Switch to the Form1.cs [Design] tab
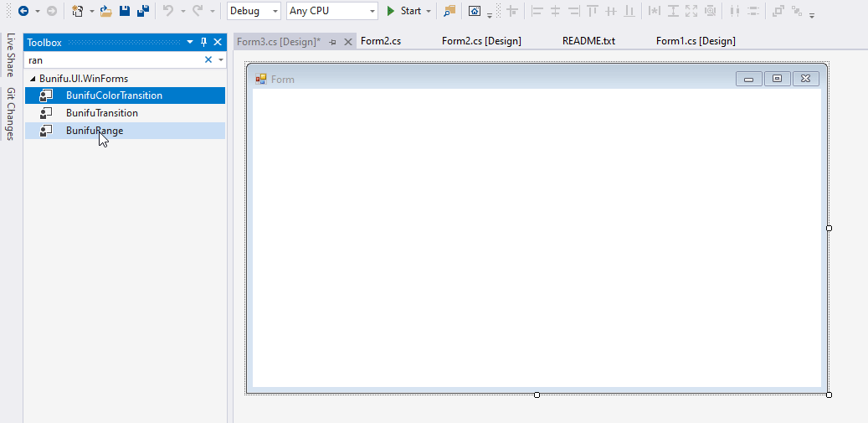Screen dimensions: 868x423 [696, 41]
